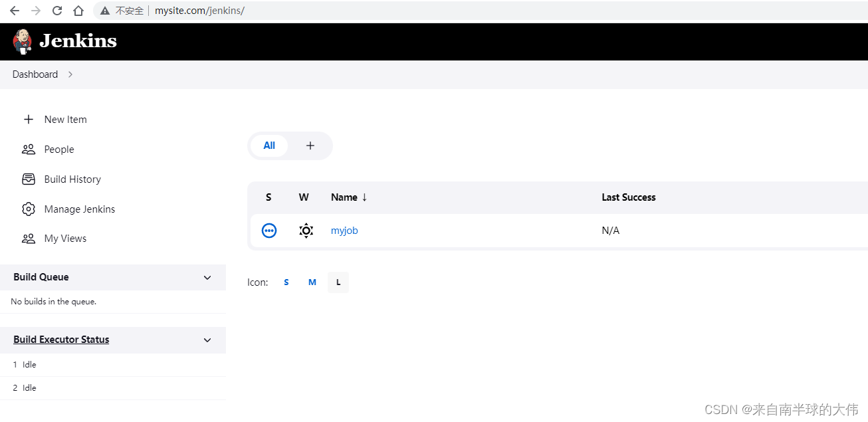Sort by the W weather column
This screenshot has height=422, width=868.
tap(304, 197)
